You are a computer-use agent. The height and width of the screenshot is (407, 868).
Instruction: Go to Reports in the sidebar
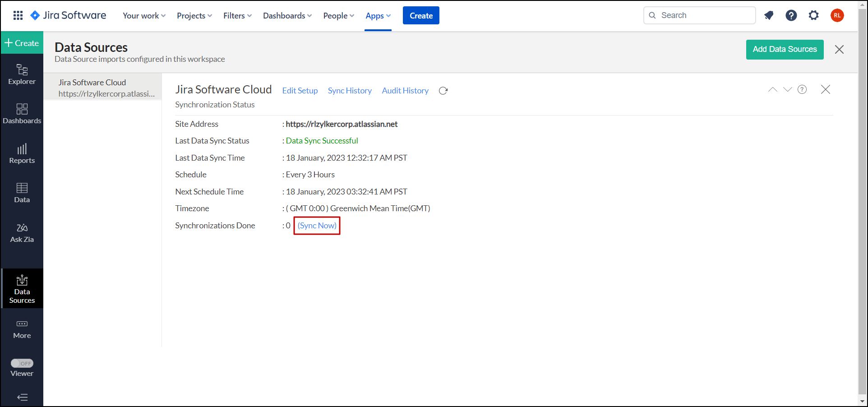[22, 153]
